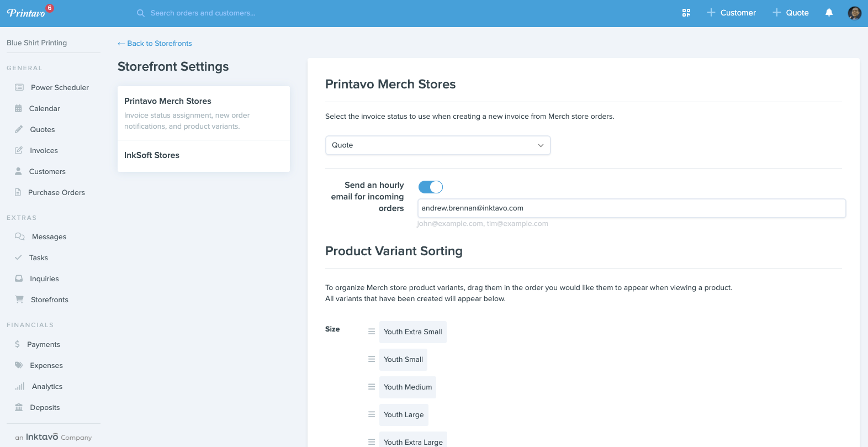
Task: Click the Invoices edit icon
Action: pos(19,150)
